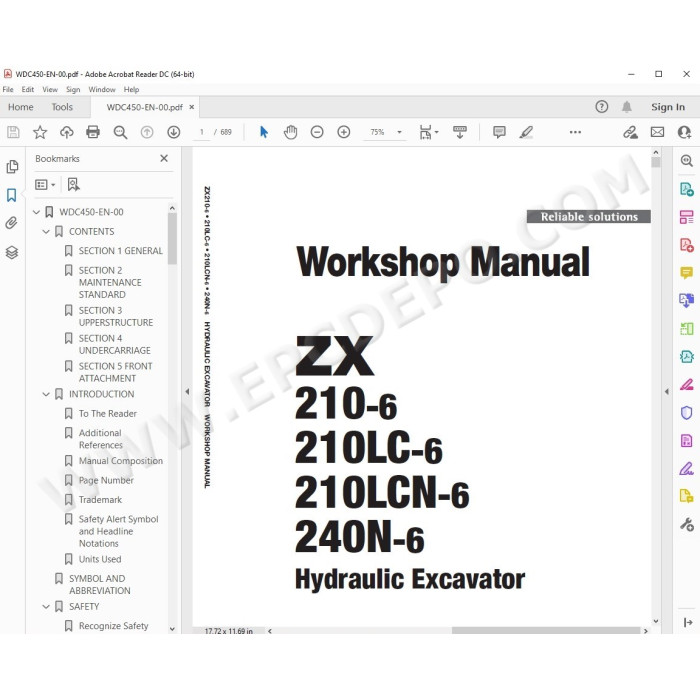
Task: Open the Help menu
Action: pos(131,89)
